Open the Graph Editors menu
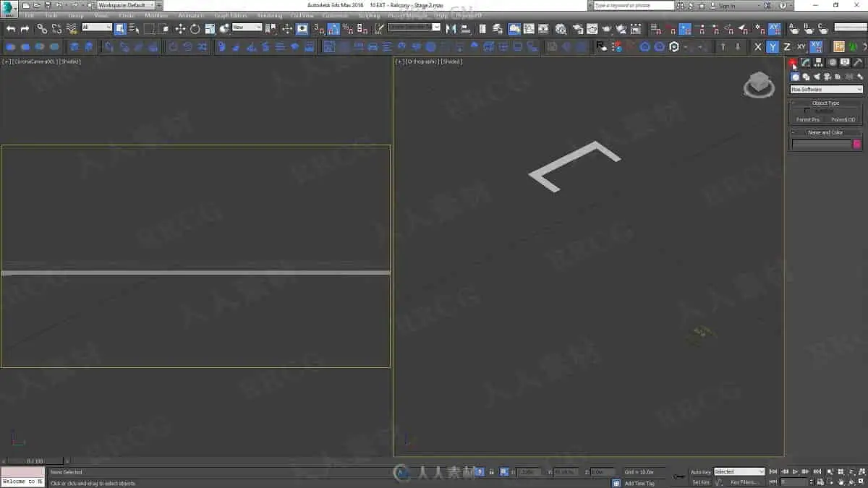This screenshot has width=868, height=488. tap(231, 15)
